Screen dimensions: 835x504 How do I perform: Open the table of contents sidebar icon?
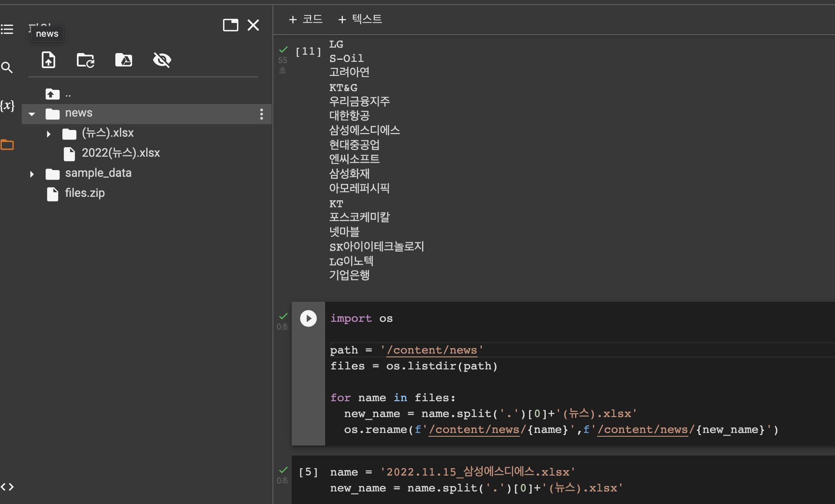point(7,29)
